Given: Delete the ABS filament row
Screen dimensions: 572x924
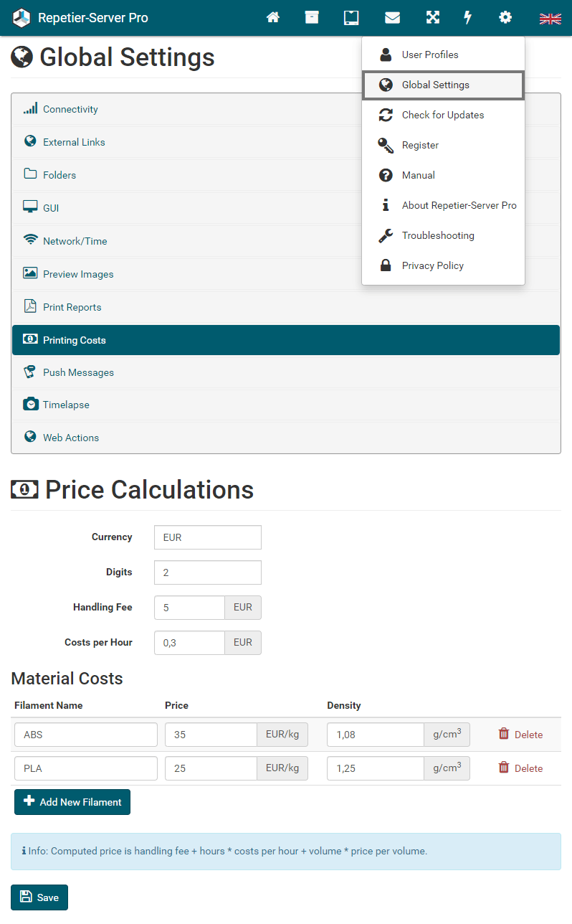Looking at the screenshot, I should click(520, 734).
